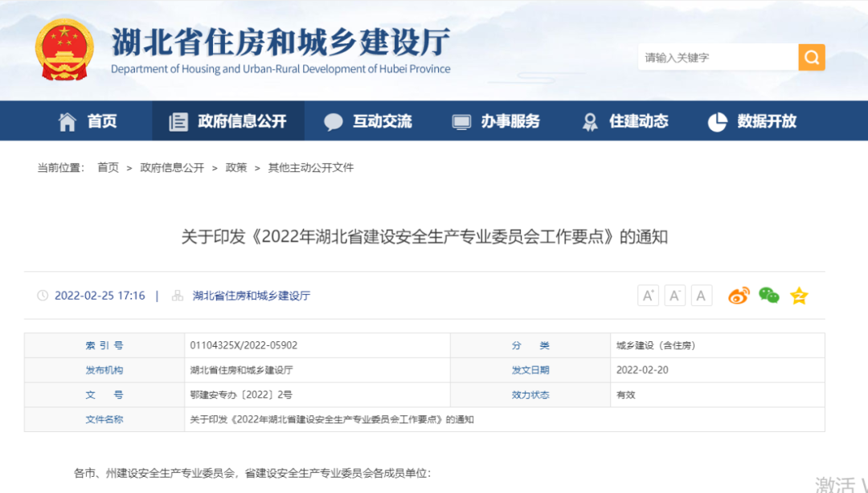Screen dimensions: 868x493
Task: Reset font size with the A icon
Action: pos(701,295)
